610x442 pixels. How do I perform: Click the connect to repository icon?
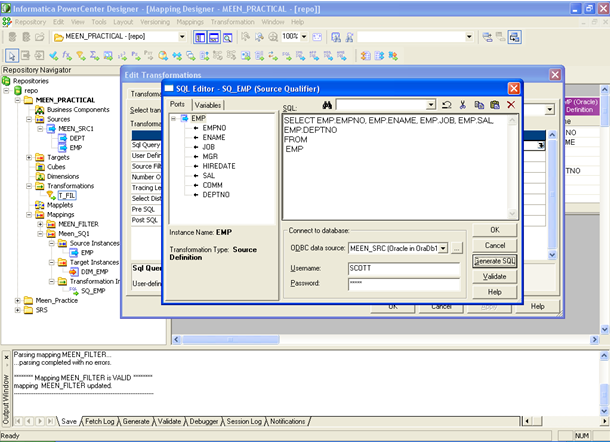pyautogui.click(x=12, y=37)
